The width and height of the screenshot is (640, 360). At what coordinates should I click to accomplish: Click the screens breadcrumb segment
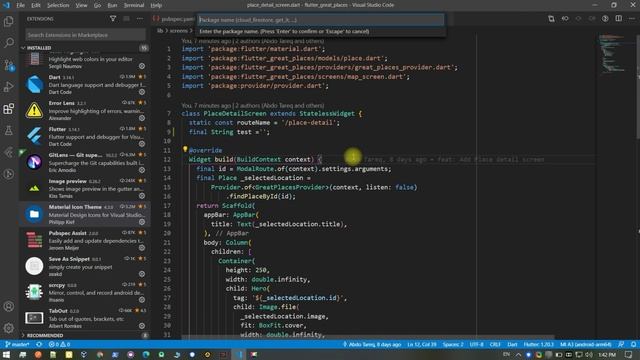tap(179, 31)
